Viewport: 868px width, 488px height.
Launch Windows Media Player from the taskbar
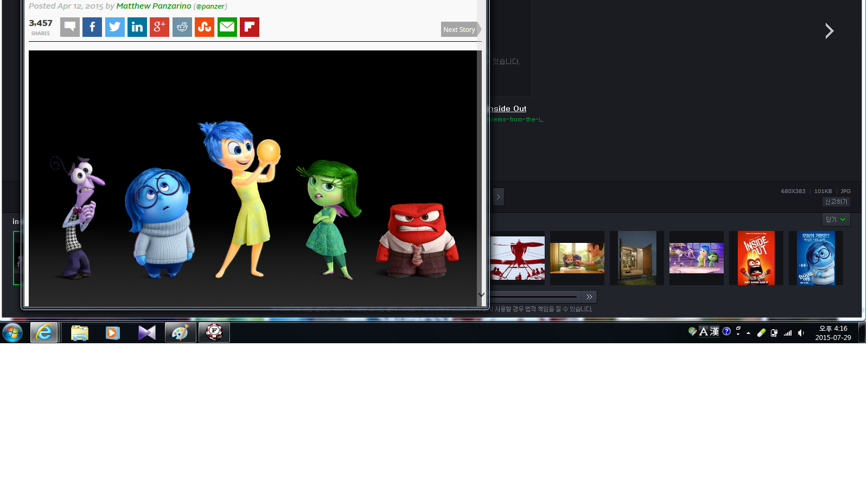tap(112, 332)
